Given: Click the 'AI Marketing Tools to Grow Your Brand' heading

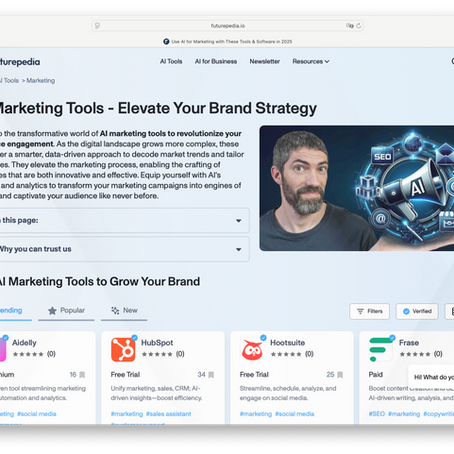Looking at the screenshot, I should (x=100, y=282).
